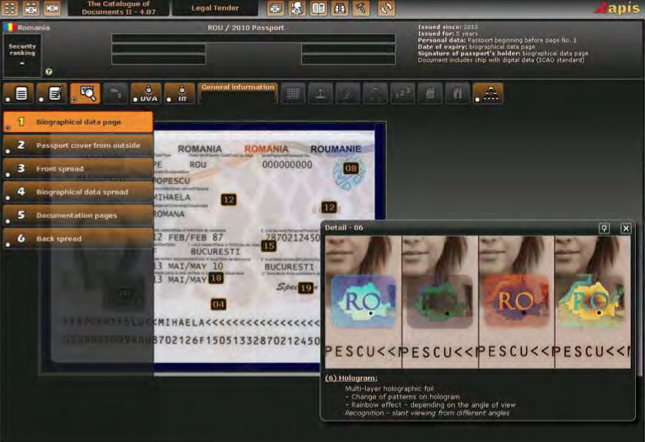Click the camera document icon in top toolbar
Image resolution: width=645 pixels, height=442 pixels.
tap(275, 8)
